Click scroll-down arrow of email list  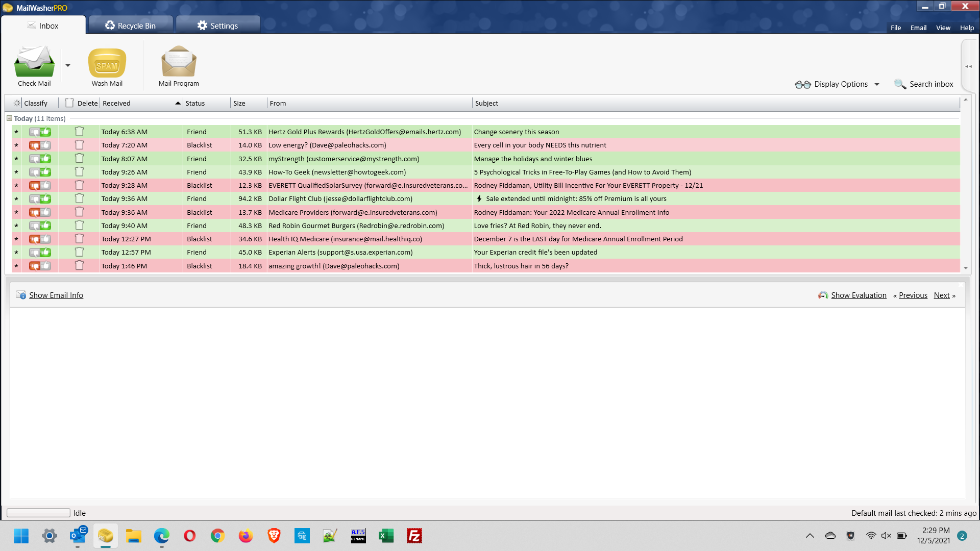[966, 268]
